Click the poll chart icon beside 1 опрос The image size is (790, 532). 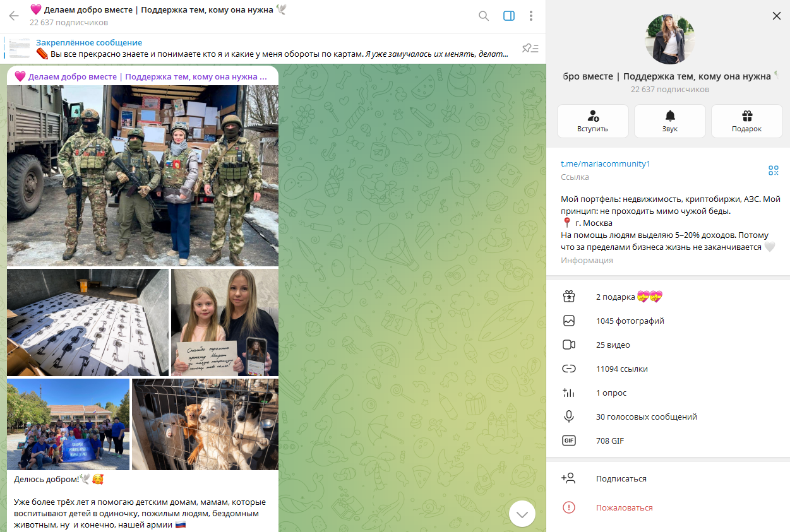(569, 393)
